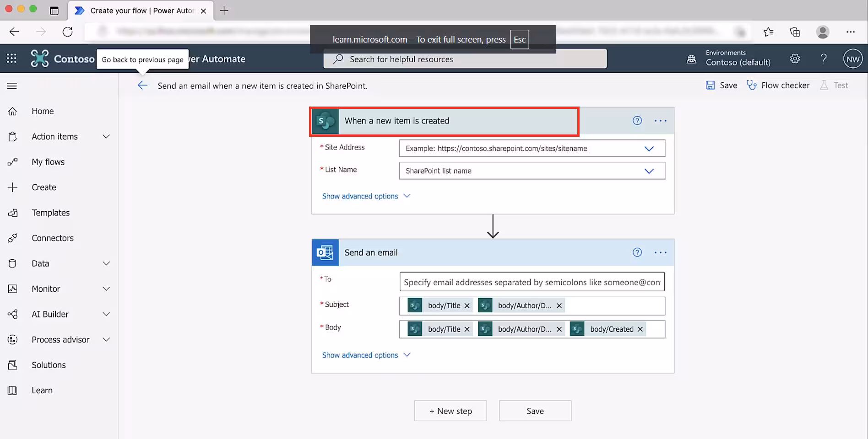
Task: Click the Contoso logo icon
Action: pos(40,59)
